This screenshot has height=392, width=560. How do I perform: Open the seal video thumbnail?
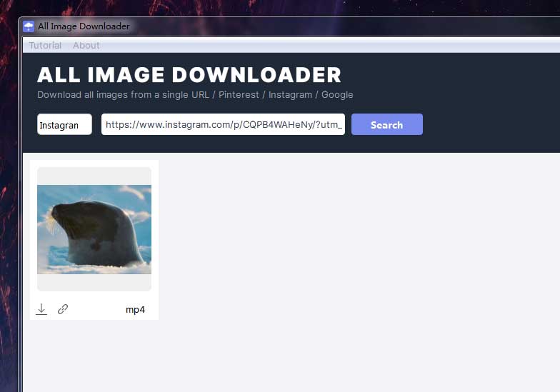[x=94, y=230]
